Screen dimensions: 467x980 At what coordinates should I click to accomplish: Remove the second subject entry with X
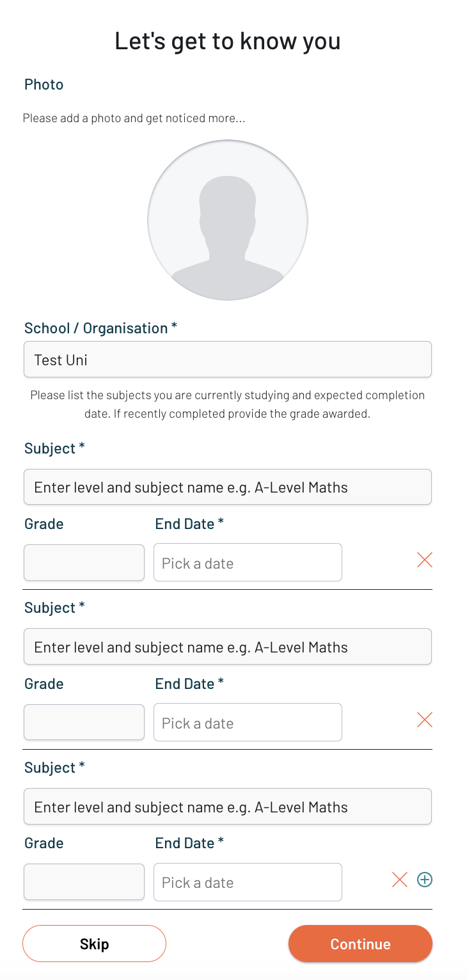pyautogui.click(x=425, y=720)
